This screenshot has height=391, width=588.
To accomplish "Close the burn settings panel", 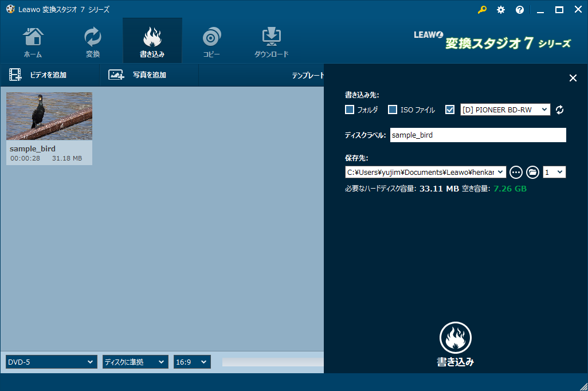I will tap(573, 78).
